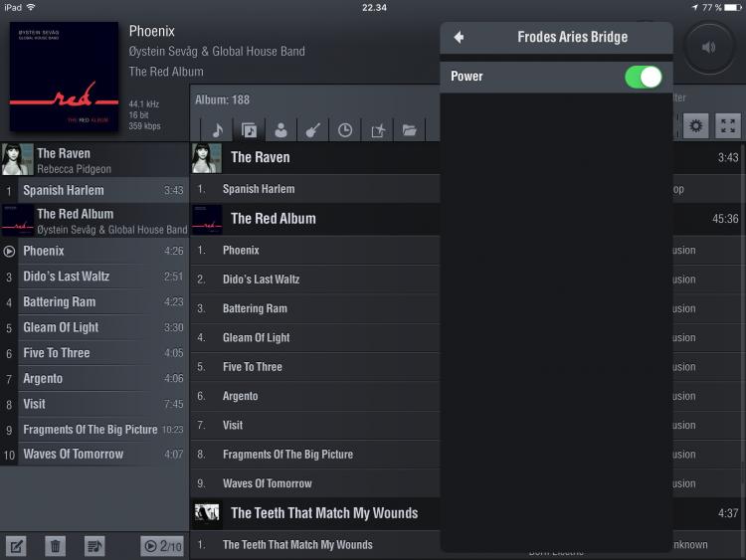Open the recently added clock tab
746x560 pixels.
pos(345,130)
